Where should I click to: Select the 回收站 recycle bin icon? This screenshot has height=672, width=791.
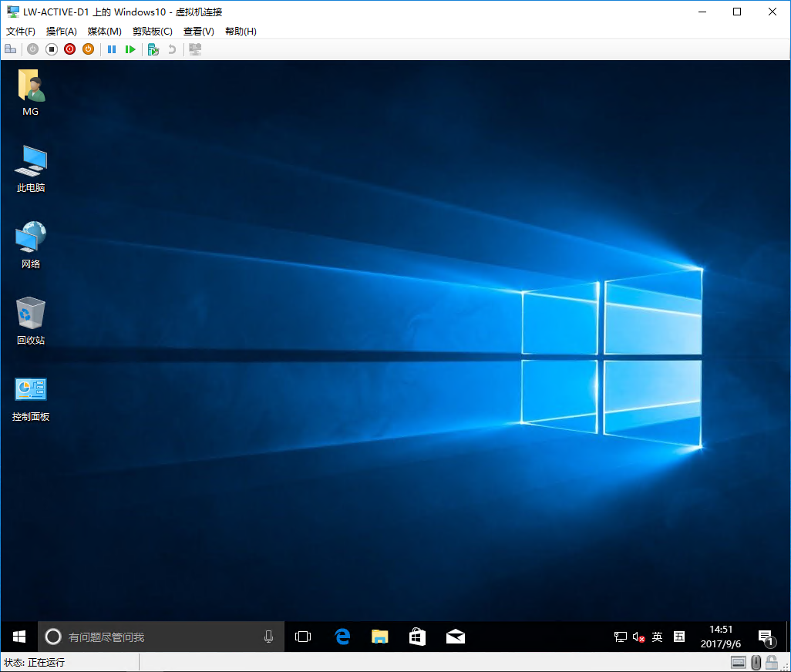coord(31,321)
